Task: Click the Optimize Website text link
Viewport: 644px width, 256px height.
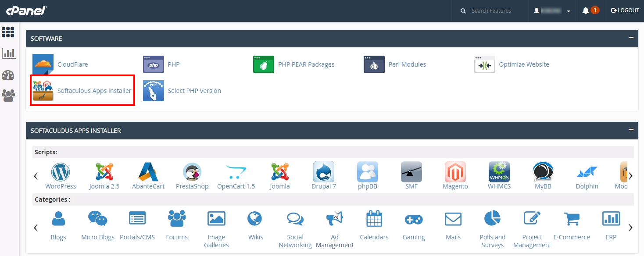Action: [524, 64]
